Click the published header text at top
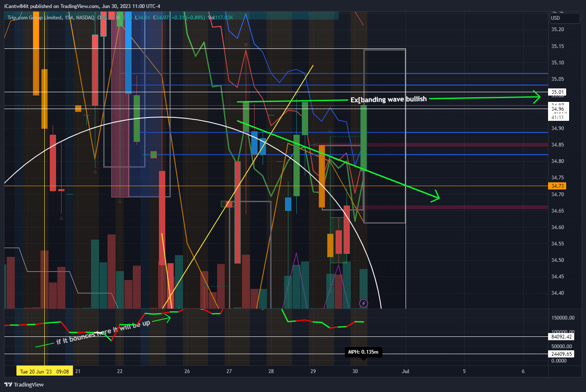 click(x=82, y=6)
